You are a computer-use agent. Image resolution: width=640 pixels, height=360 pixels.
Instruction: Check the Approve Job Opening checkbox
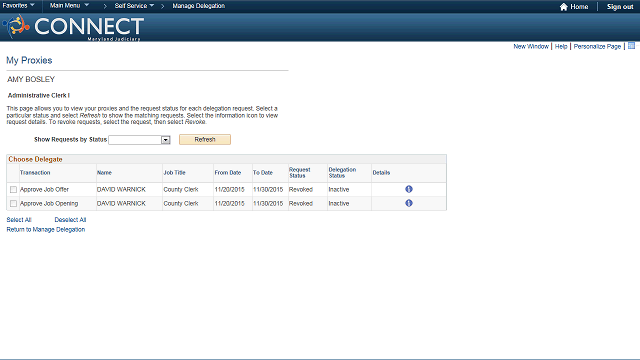(x=13, y=203)
